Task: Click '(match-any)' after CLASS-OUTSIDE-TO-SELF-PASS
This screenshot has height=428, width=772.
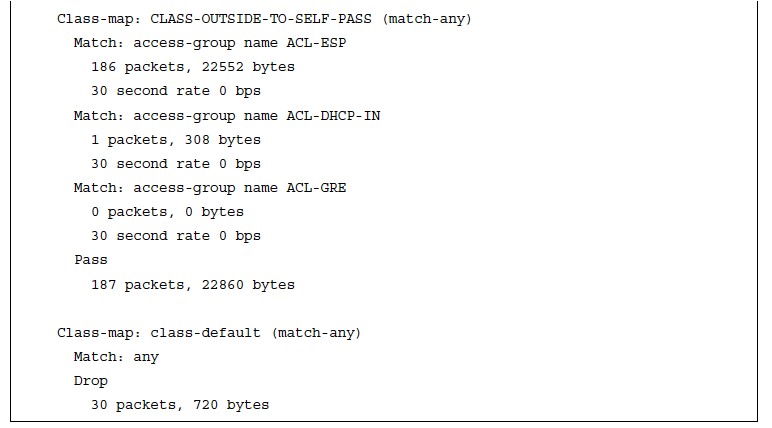Action: [427, 19]
